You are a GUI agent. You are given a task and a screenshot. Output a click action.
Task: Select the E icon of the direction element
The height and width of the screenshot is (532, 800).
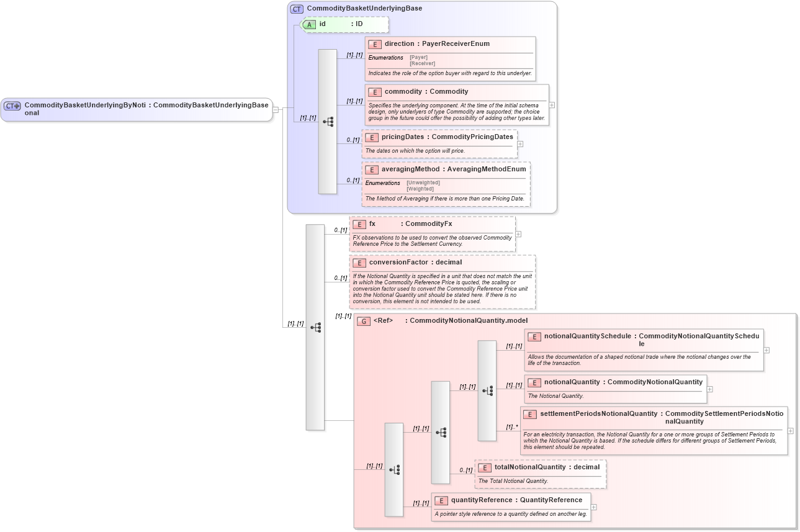[375, 44]
